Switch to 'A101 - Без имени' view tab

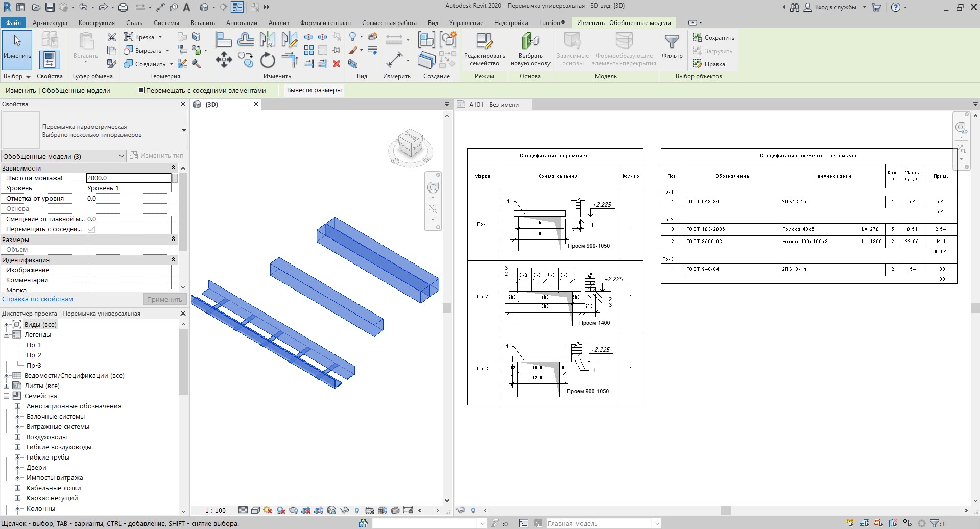pos(493,105)
